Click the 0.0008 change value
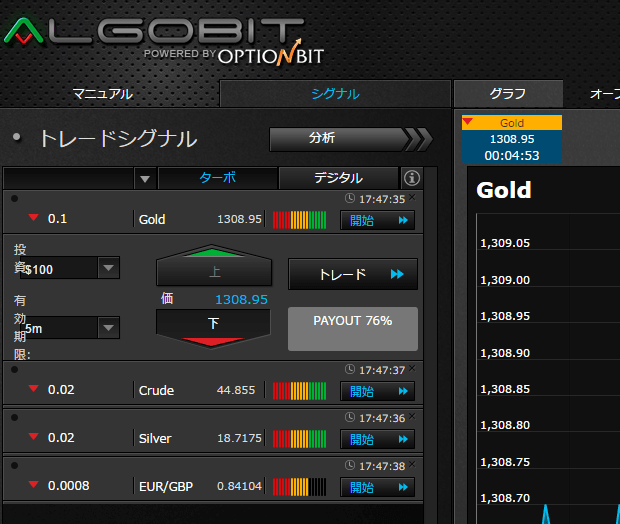Viewport: 620px width, 524px height. pyautogui.click(x=68, y=486)
